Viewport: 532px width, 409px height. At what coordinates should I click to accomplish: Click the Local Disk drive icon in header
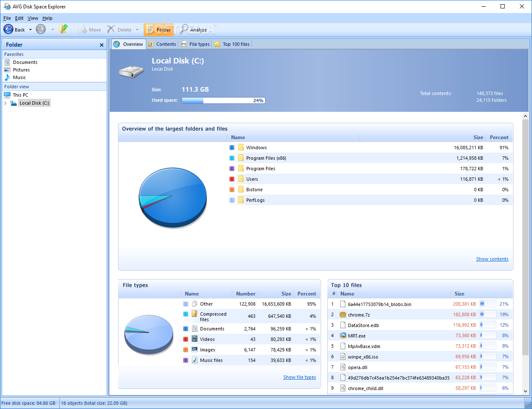[131, 72]
